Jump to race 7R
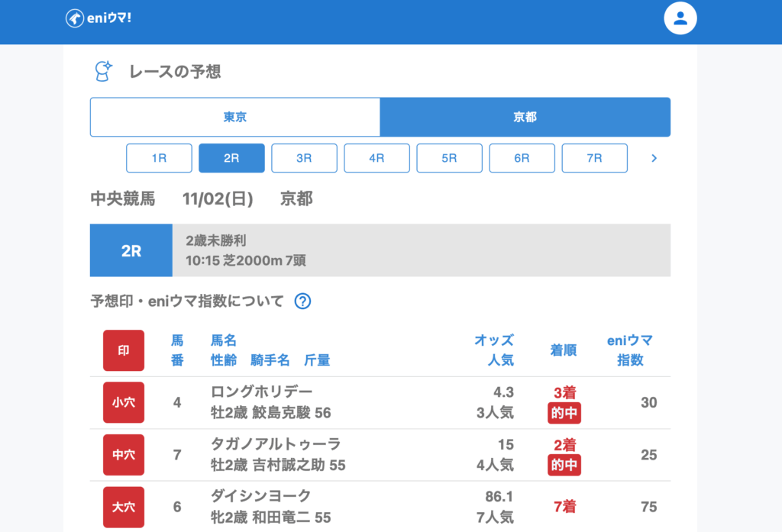This screenshot has height=532, width=782. tap(594, 158)
